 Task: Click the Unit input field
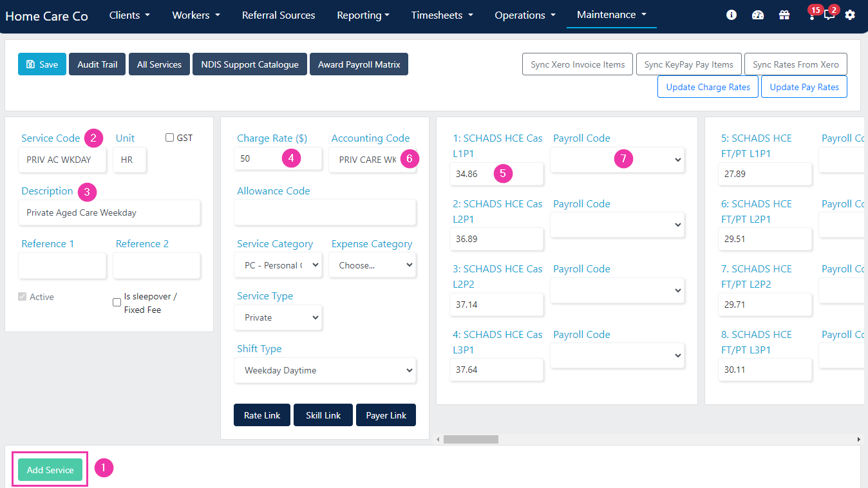[x=129, y=160]
